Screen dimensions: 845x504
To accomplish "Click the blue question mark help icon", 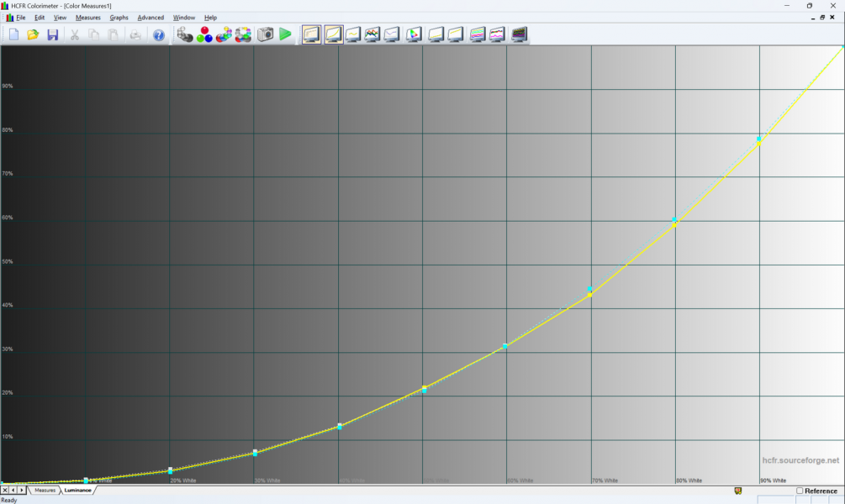I will [x=158, y=34].
